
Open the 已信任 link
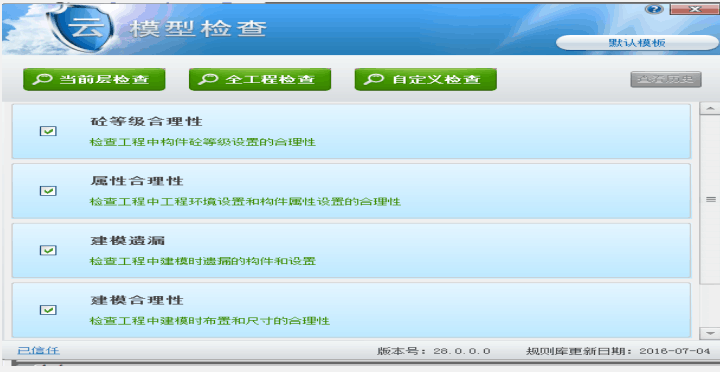(x=38, y=350)
